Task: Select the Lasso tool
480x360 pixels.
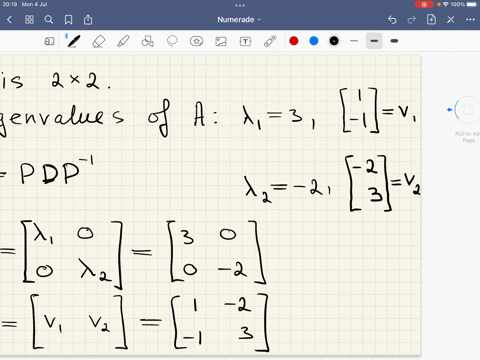Action: [x=172, y=41]
